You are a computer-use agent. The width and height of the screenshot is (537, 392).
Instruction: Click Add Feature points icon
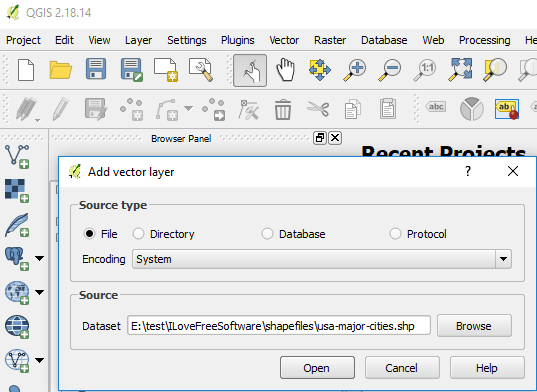(132, 109)
